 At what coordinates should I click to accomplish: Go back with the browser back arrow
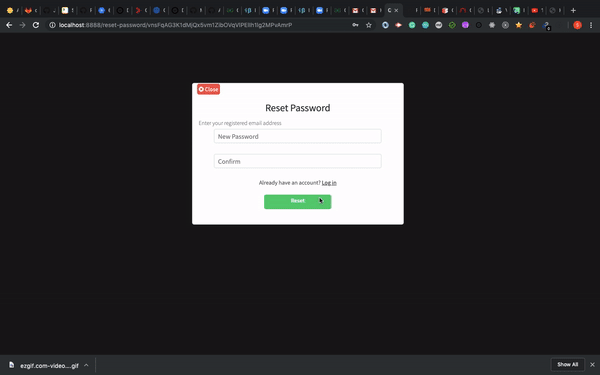tap(9, 25)
